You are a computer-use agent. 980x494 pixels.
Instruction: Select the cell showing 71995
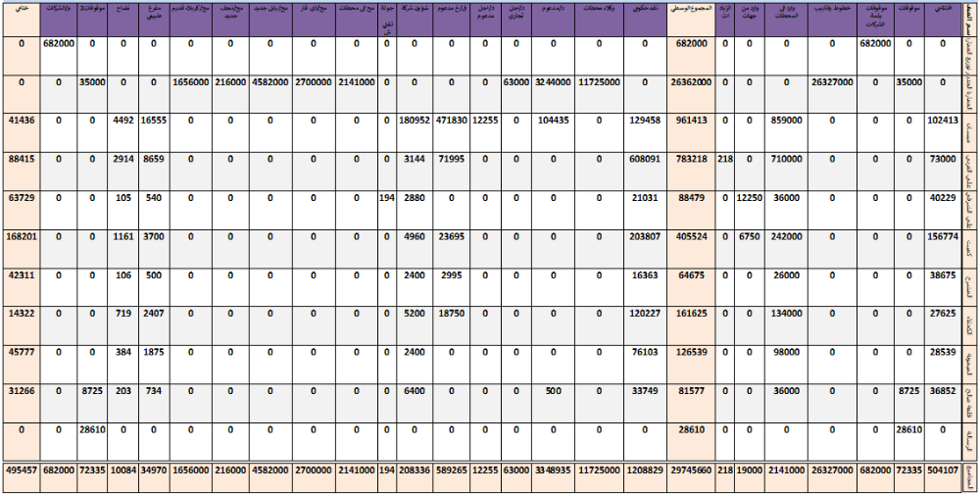pos(451,171)
